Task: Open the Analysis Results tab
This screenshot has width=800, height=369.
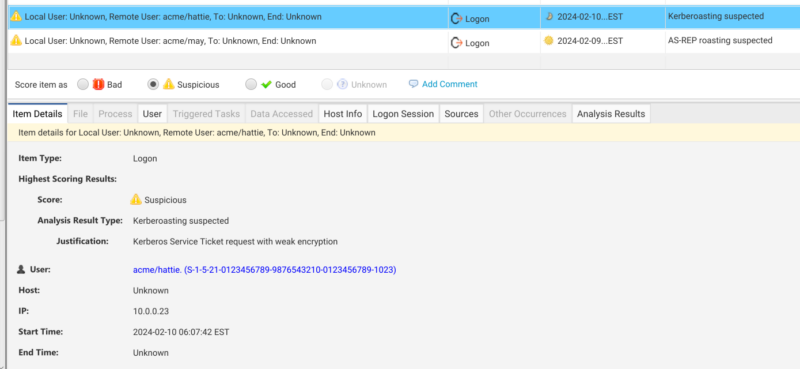Action: pos(611,114)
